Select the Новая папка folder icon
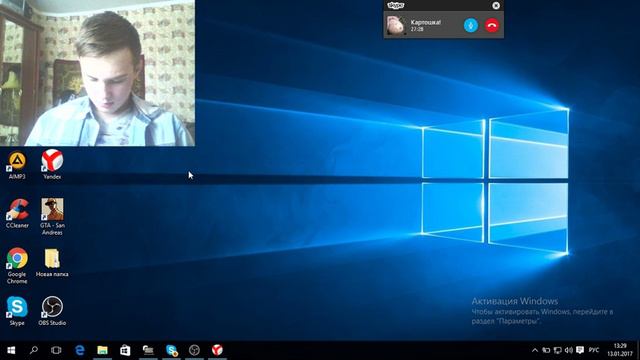 (52, 263)
